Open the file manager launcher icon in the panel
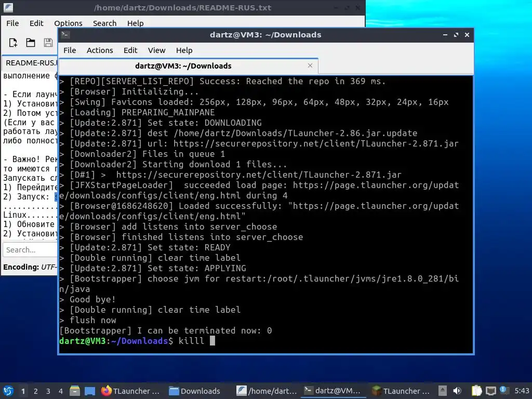532x399 pixels. (75, 391)
